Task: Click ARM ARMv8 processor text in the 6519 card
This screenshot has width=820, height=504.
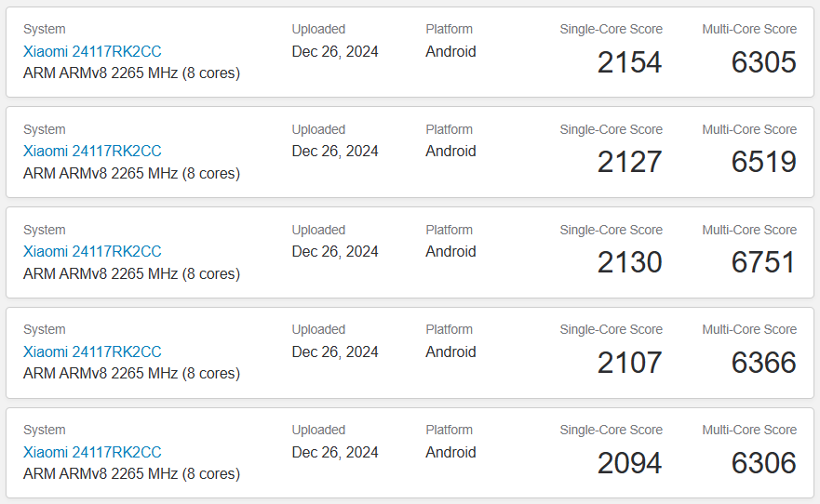Action: click(x=131, y=173)
